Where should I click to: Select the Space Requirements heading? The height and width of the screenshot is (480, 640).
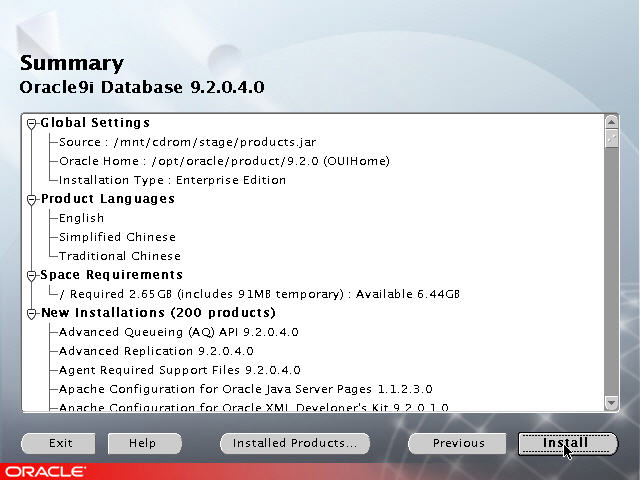(111, 275)
